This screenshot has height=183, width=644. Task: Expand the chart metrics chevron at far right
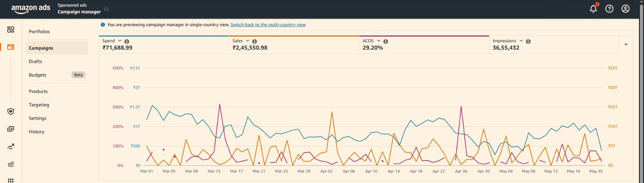626,44
